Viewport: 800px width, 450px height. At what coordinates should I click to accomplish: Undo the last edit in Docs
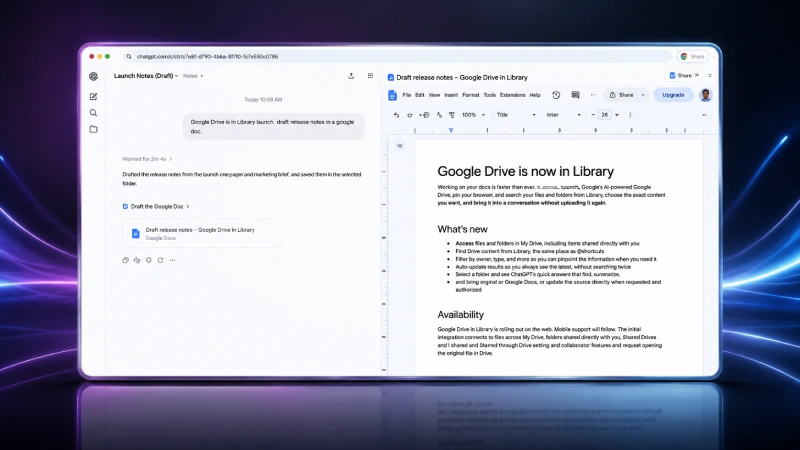pyautogui.click(x=396, y=115)
